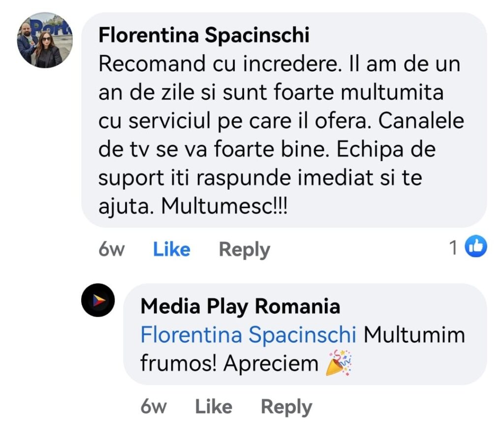Click the 6w timestamp under first comment
The image size is (504, 422).
click(x=111, y=250)
